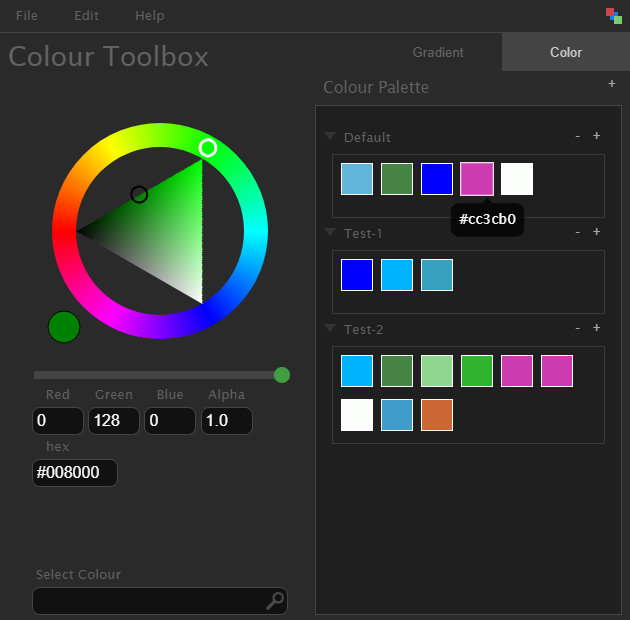Click the minus icon in Test-2 palette row

pos(577,328)
